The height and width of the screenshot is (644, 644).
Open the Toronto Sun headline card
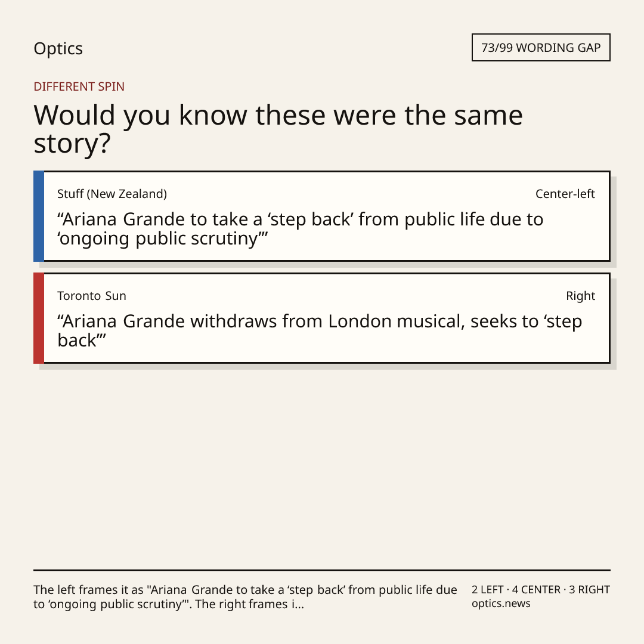pos(322,318)
